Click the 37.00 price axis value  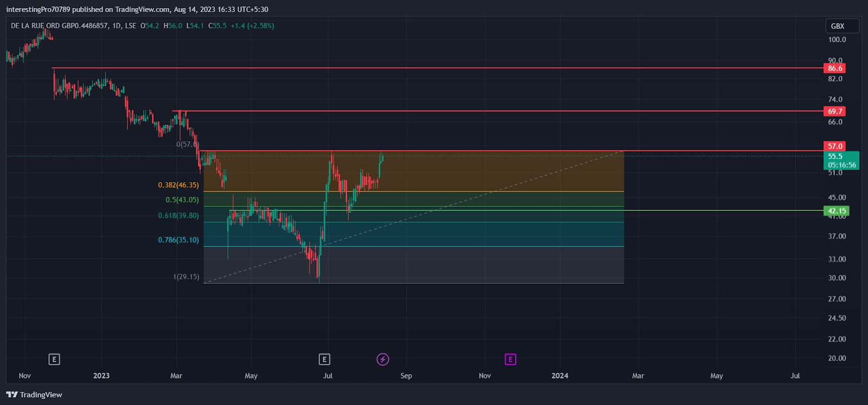point(837,236)
